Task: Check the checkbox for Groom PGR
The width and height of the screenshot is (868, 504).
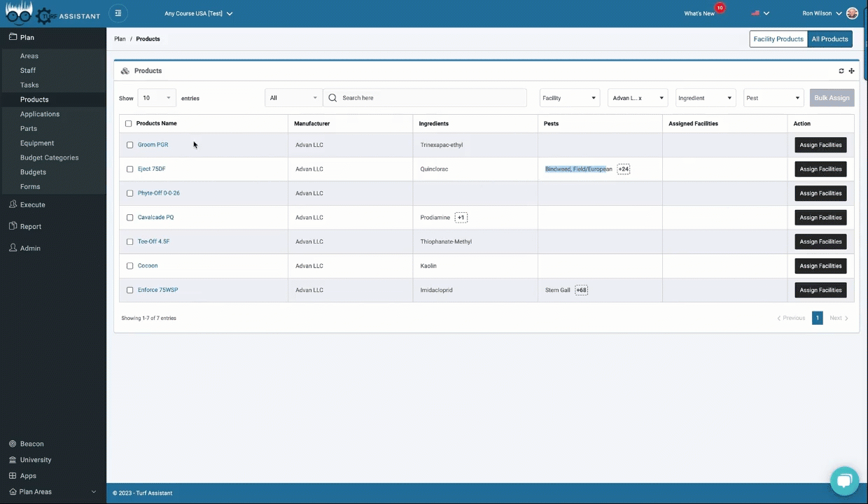Action: [x=129, y=144]
